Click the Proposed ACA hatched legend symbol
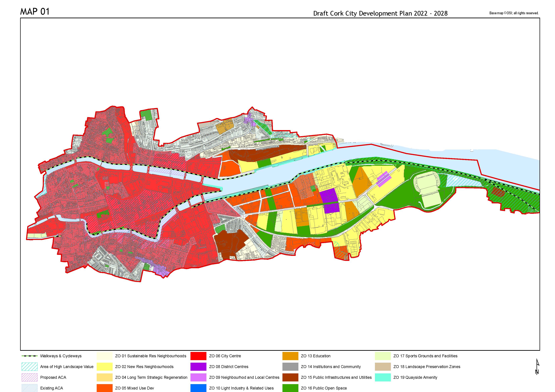 [x=30, y=377]
